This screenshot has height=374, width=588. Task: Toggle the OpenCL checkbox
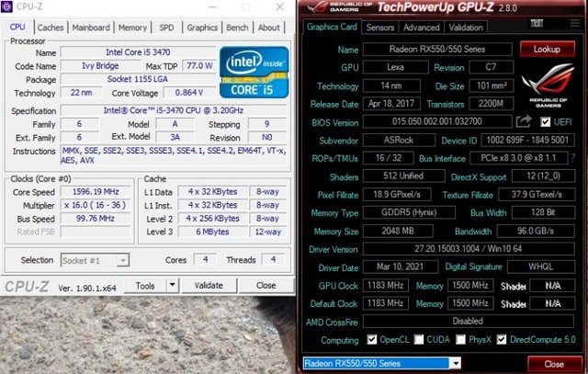(x=371, y=339)
